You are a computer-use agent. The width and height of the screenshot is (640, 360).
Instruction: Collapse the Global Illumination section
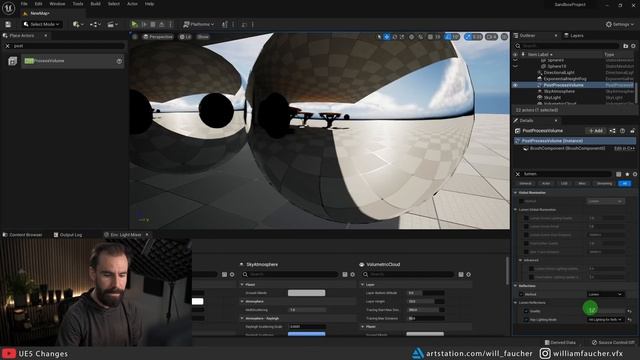[516, 193]
